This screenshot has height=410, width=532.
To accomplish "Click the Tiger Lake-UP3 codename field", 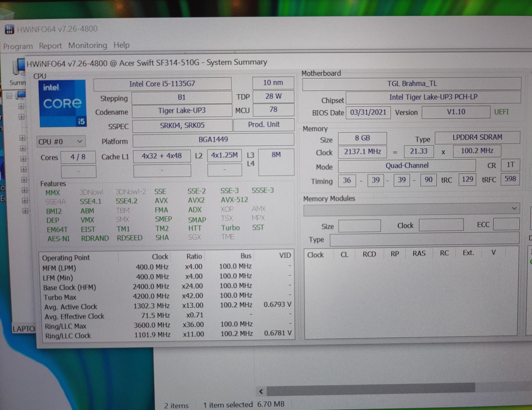I will click(x=182, y=110).
